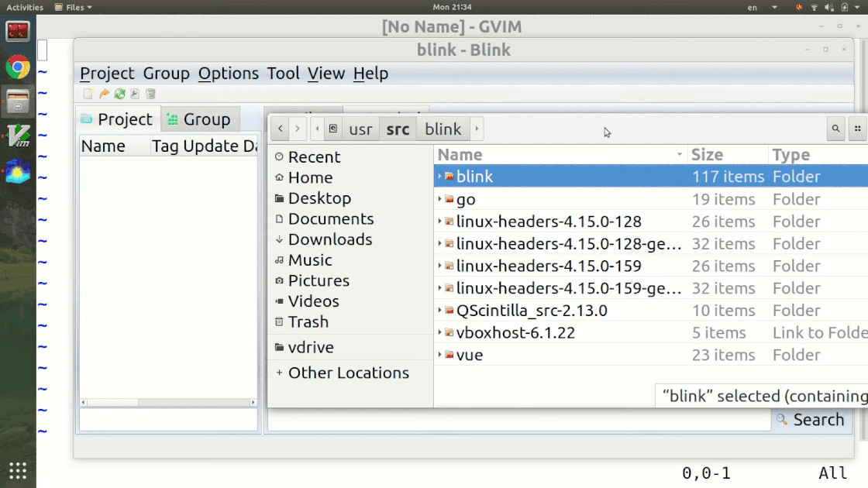The height and width of the screenshot is (488, 868).
Task: Sort by the Size column header
Action: click(x=728, y=155)
